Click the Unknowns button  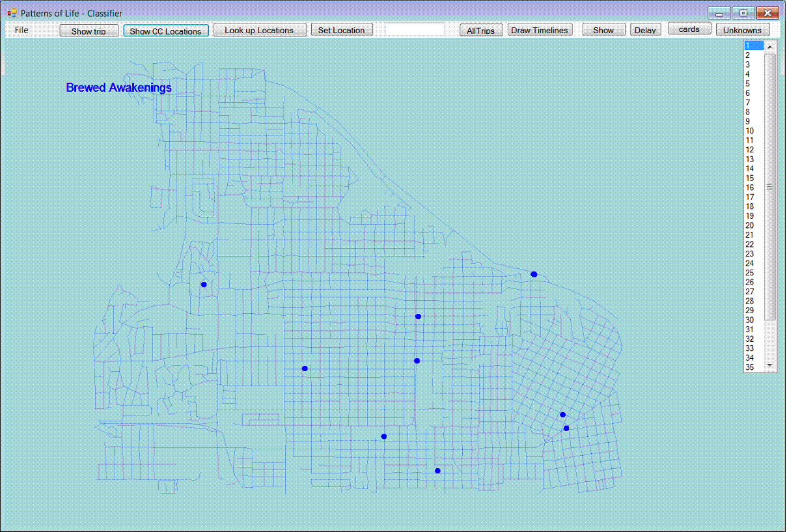point(742,30)
